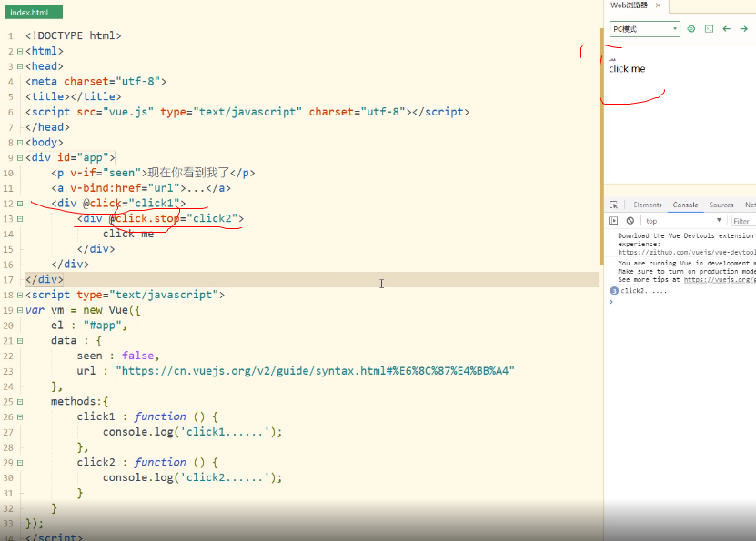The width and height of the screenshot is (756, 541).
Task: Click the click2...... console log entry
Action: (x=644, y=290)
